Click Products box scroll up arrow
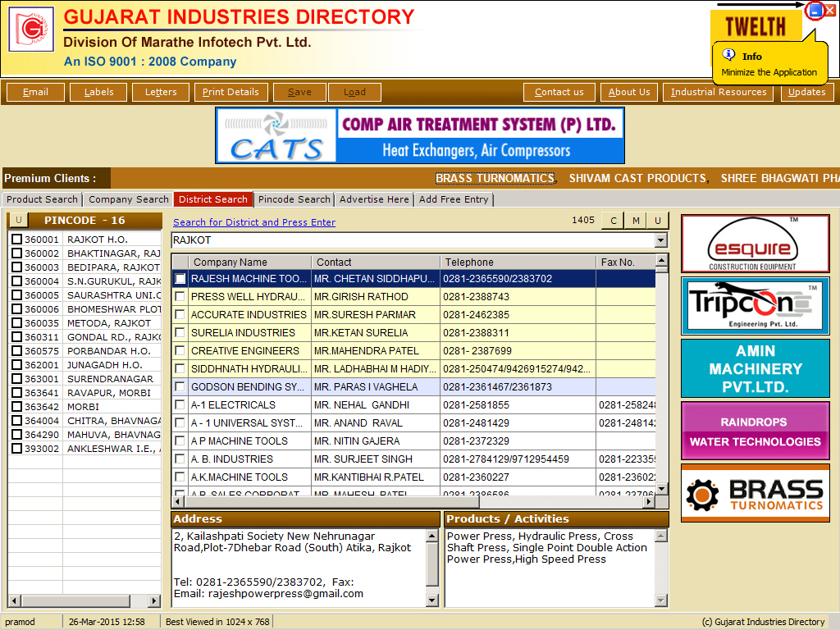The height and width of the screenshot is (630, 840). [x=662, y=535]
